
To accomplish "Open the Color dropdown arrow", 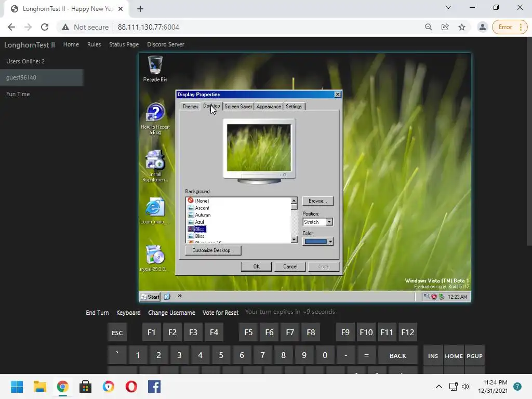I will 330,242.
